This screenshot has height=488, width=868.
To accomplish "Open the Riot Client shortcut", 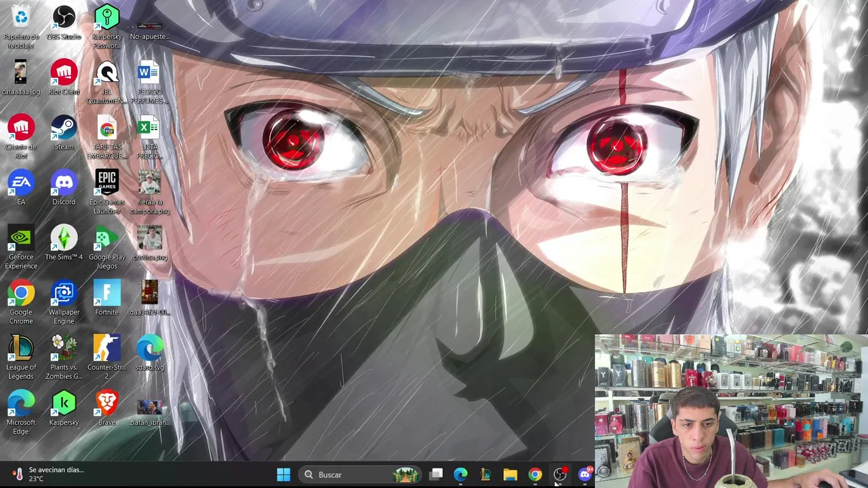I will 64,78.
